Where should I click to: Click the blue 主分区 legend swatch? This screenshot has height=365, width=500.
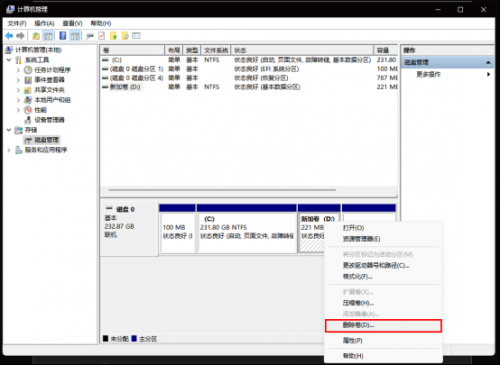click(134, 339)
